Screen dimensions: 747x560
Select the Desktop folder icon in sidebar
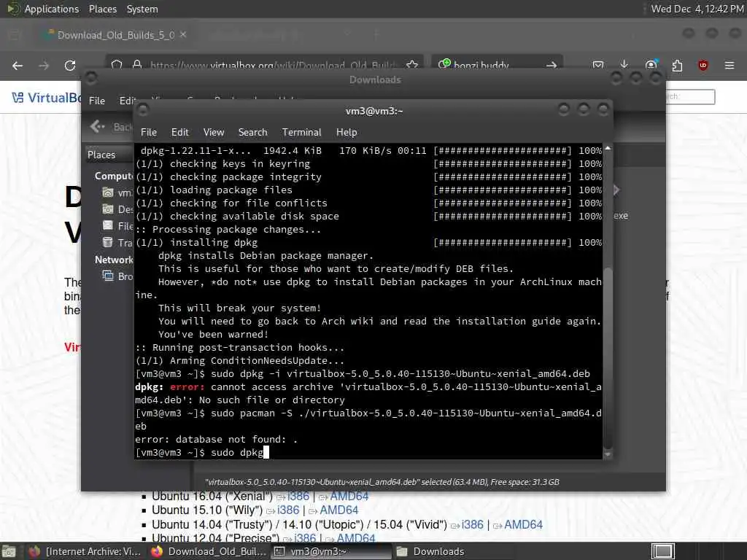pos(108,209)
